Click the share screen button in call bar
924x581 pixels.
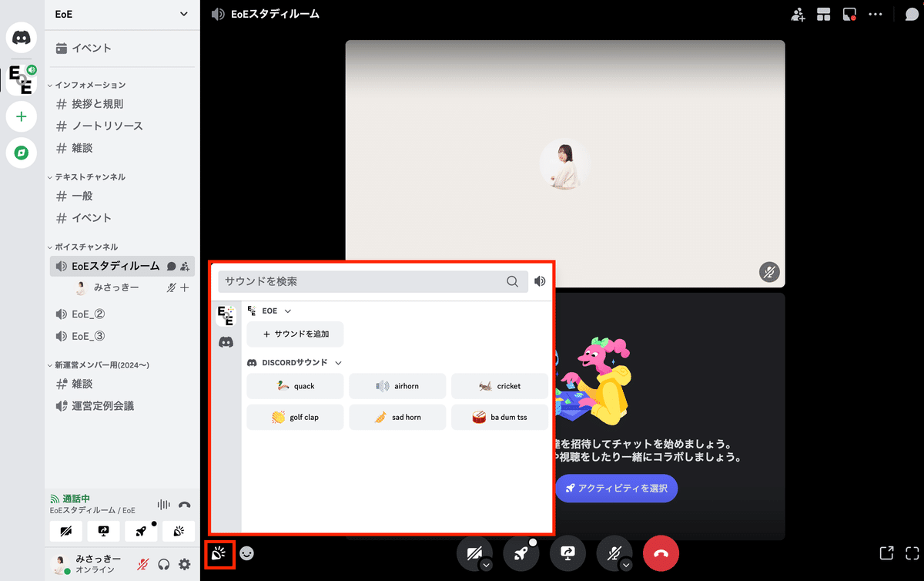coord(568,553)
